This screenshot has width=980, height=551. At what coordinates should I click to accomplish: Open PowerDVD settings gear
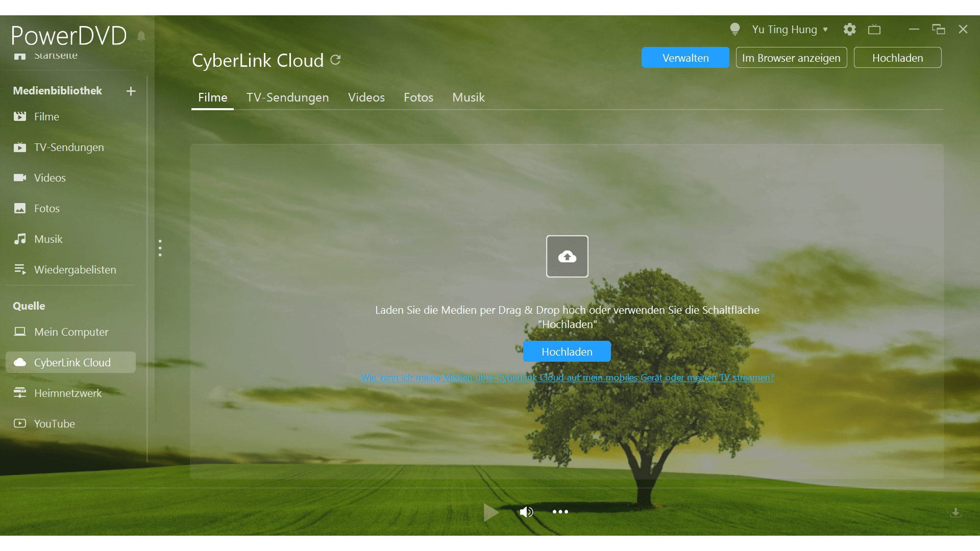pos(849,29)
